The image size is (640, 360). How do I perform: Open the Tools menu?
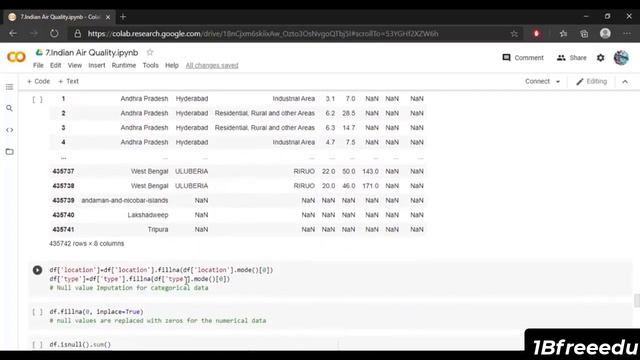[x=150, y=65]
